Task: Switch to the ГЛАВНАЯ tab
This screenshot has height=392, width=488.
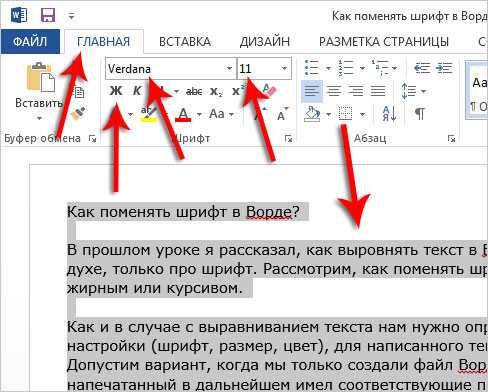Action: tap(103, 42)
